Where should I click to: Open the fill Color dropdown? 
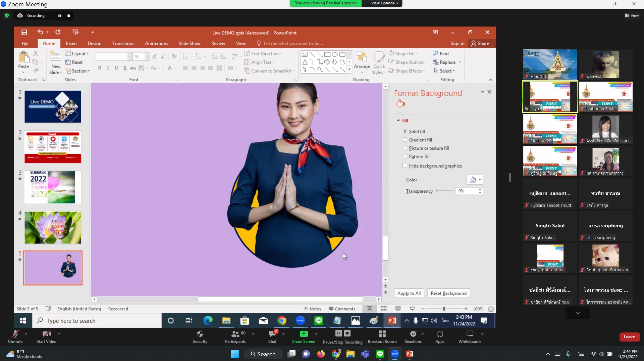click(x=475, y=180)
